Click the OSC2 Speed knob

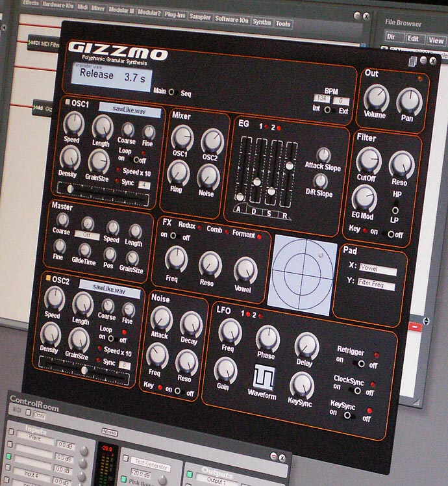[55, 299]
